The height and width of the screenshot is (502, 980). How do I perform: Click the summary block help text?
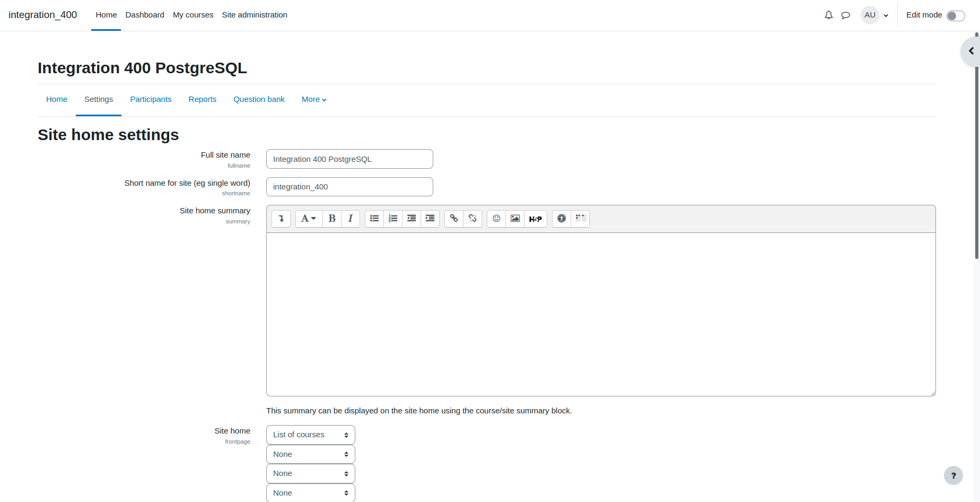pyautogui.click(x=419, y=411)
